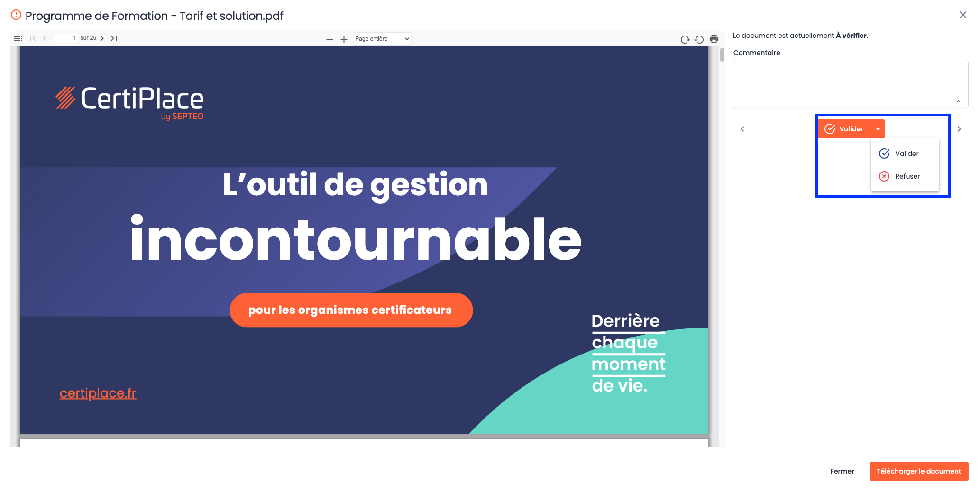Image resolution: width=980 pixels, height=492 pixels.
Task: Click 'pour les organismes certificateurs' banner
Action: [351, 310]
